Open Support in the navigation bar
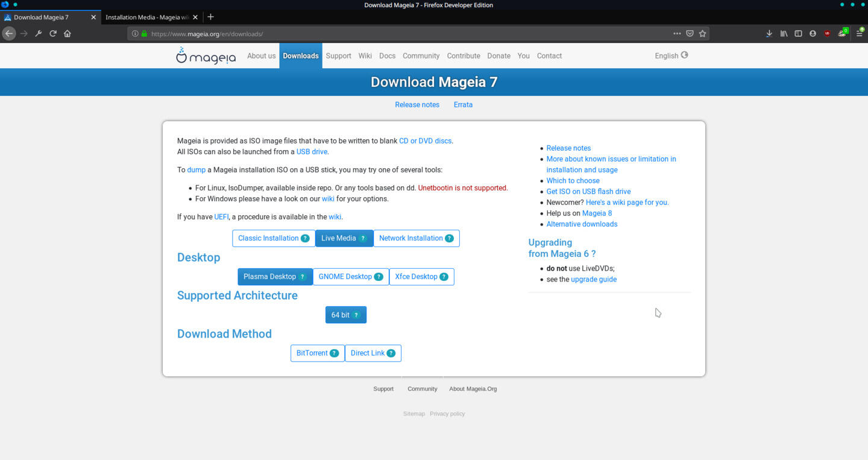Image resolution: width=868 pixels, height=460 pixels. pyautogui.click(x=338, y=55)
